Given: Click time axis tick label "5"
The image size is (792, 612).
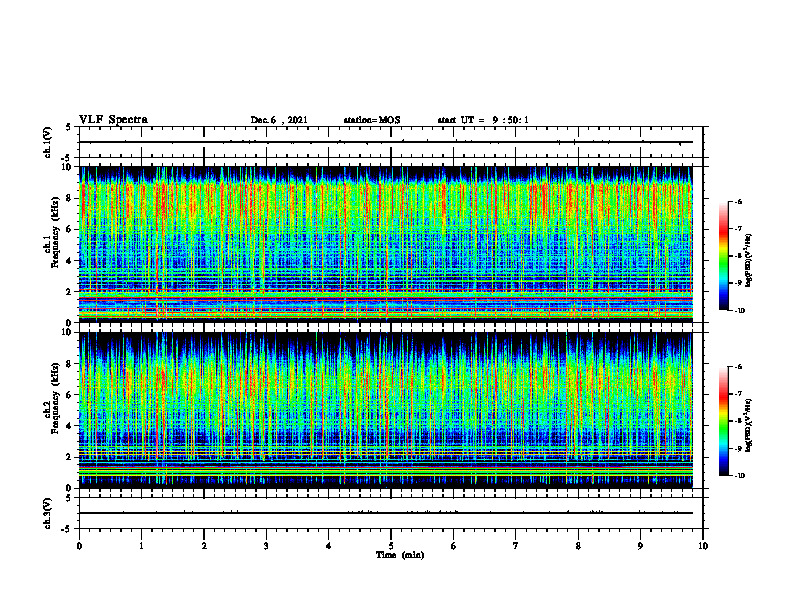Looking at the screenshot, I should 391,546.
